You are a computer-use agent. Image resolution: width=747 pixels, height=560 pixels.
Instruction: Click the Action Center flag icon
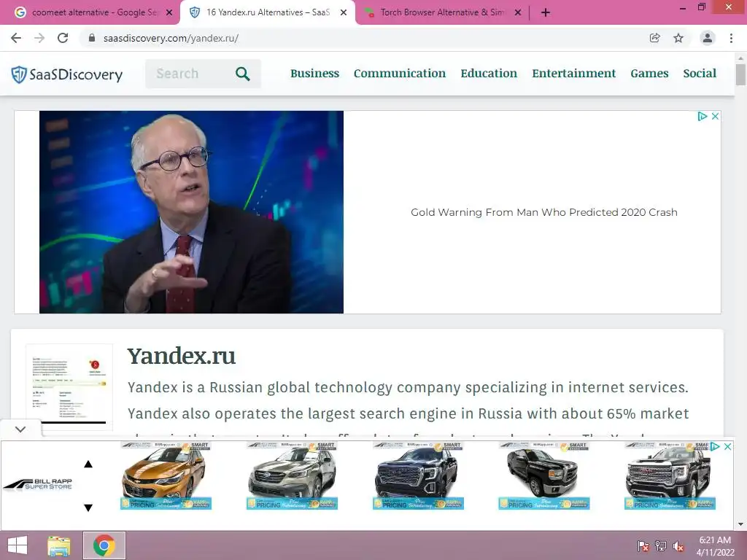643,546
